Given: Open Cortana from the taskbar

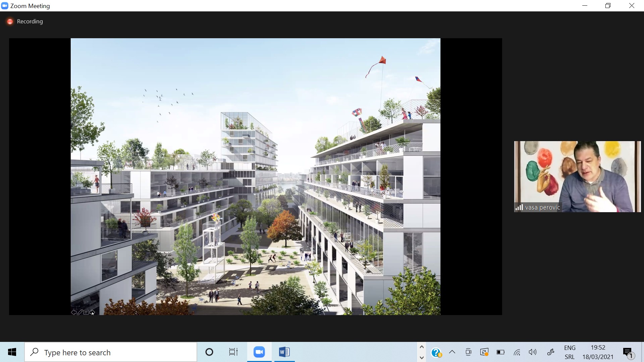Looking at the screenshot, I should point(209,352).
